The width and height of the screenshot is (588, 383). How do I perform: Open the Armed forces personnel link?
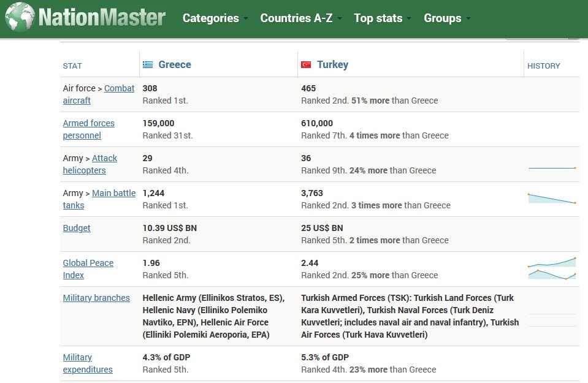89,129
